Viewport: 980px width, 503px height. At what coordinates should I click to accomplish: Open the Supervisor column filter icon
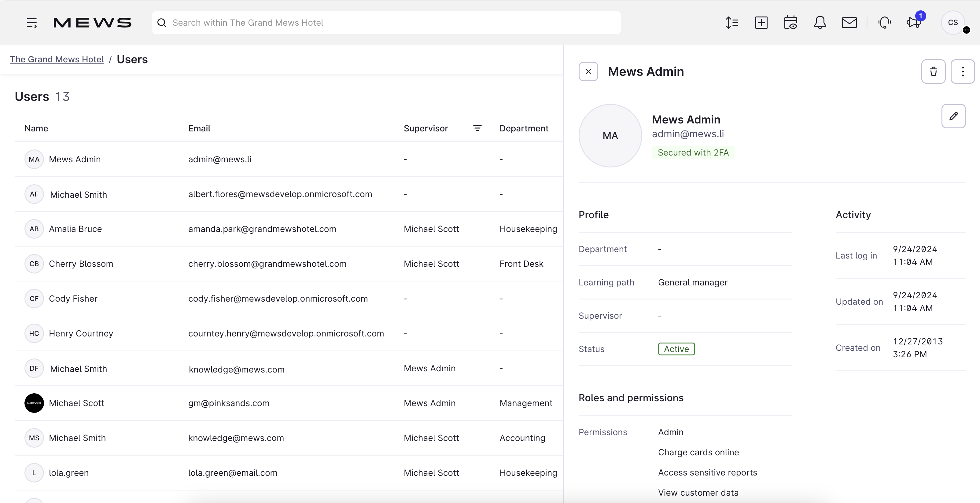point(477,129)
